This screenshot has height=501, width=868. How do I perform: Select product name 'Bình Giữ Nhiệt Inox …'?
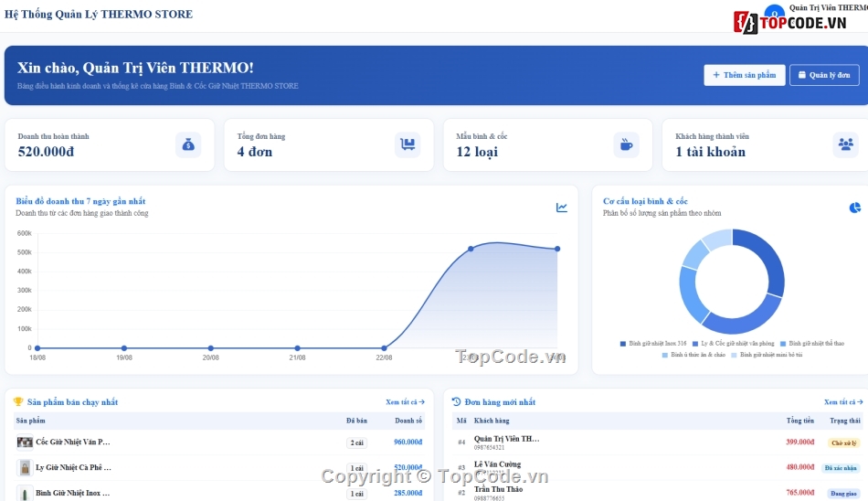pos(73,493)
